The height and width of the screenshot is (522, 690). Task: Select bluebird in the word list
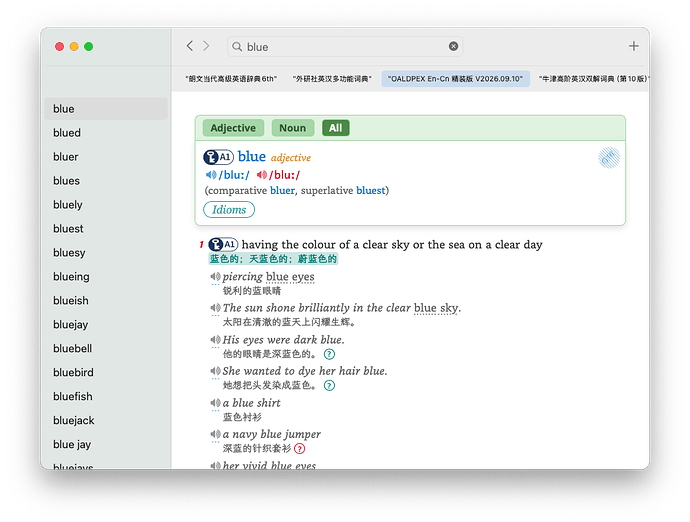click(106, 372)
